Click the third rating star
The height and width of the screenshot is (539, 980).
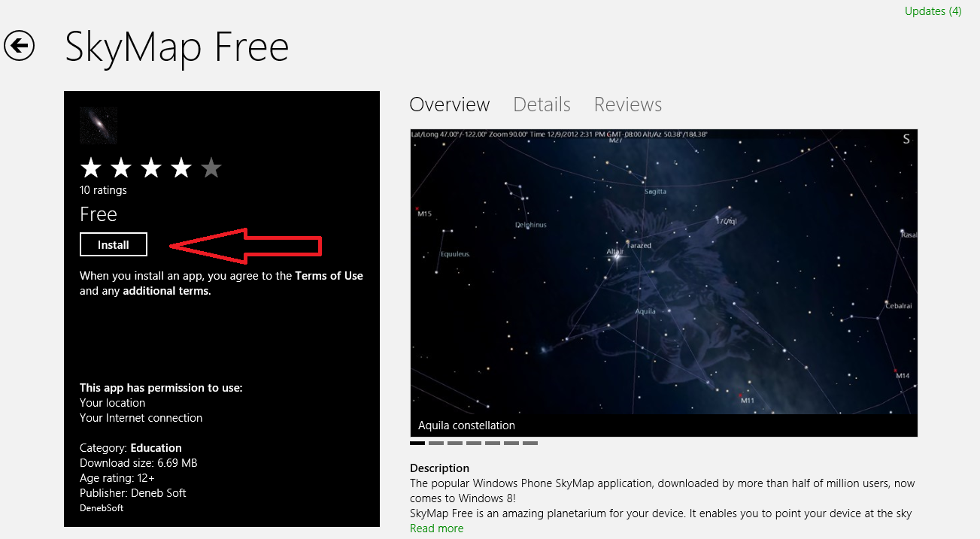[151, 168]
